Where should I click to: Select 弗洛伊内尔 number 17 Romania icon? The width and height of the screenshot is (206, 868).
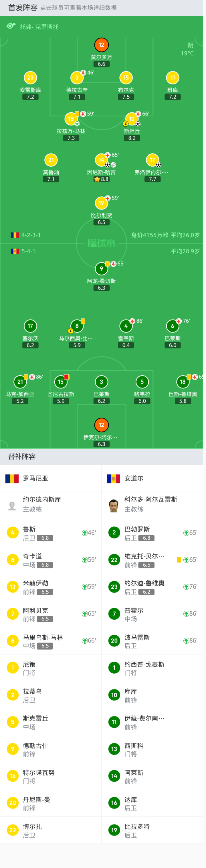(x=152, y=160)
